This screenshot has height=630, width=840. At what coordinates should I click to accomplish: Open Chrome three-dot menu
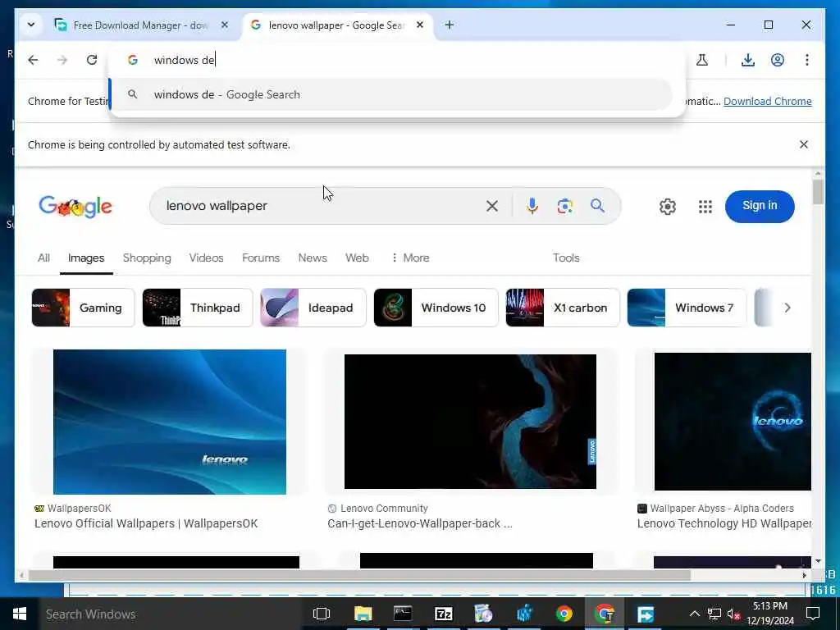click(x=807, y=60)
